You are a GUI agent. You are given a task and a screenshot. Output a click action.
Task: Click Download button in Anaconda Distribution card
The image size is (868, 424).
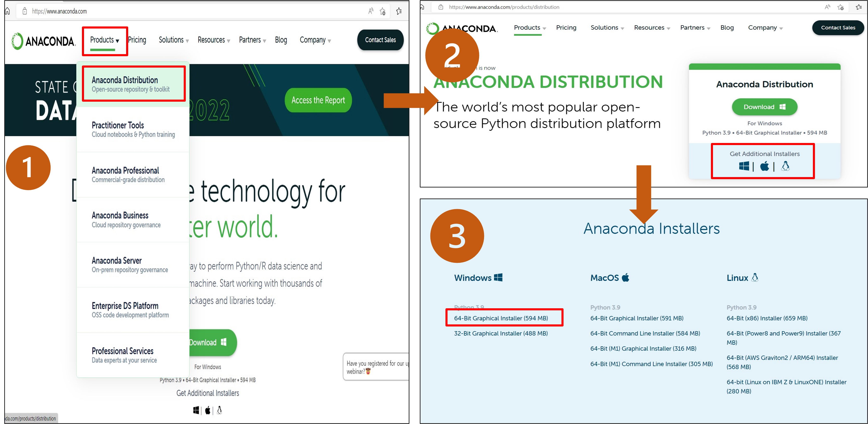pos(765,107)
